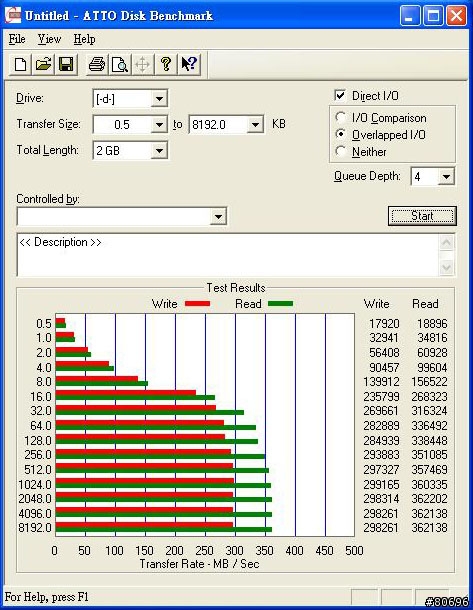Image resolution: width=473 pixels, height=610 pixels.
Task: Click the question mark About icon
Action: (x=166, y=64)
